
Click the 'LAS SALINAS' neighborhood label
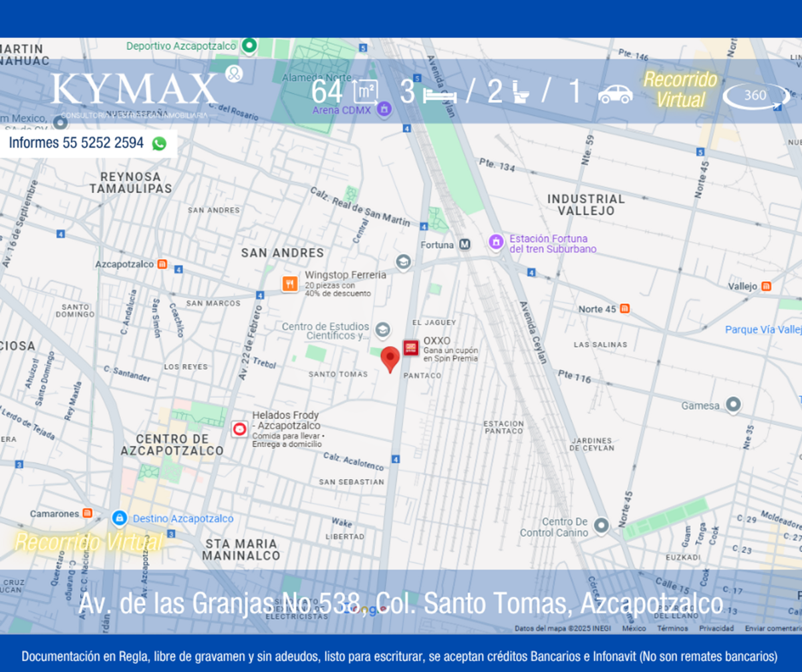point(601,345)
